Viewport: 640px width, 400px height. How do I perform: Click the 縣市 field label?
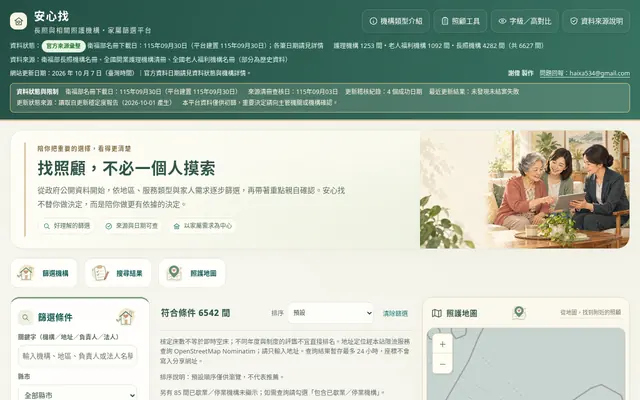coord(24,376)
